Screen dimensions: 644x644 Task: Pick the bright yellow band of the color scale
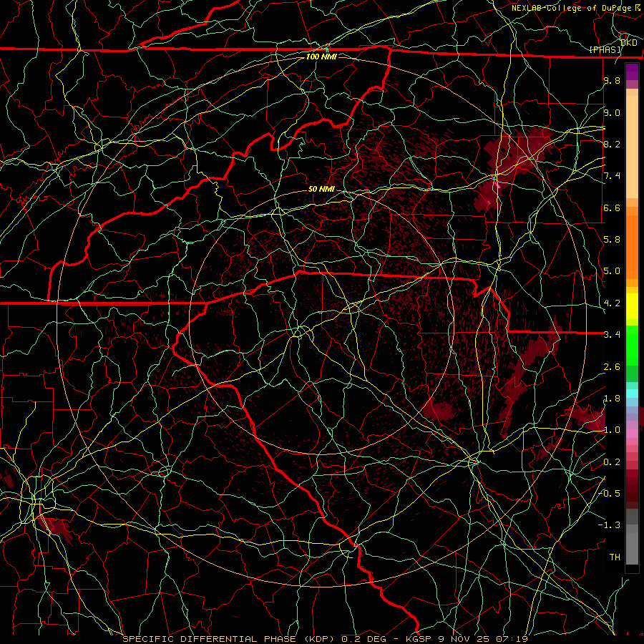pyautogui.click(x=632, y=306)
